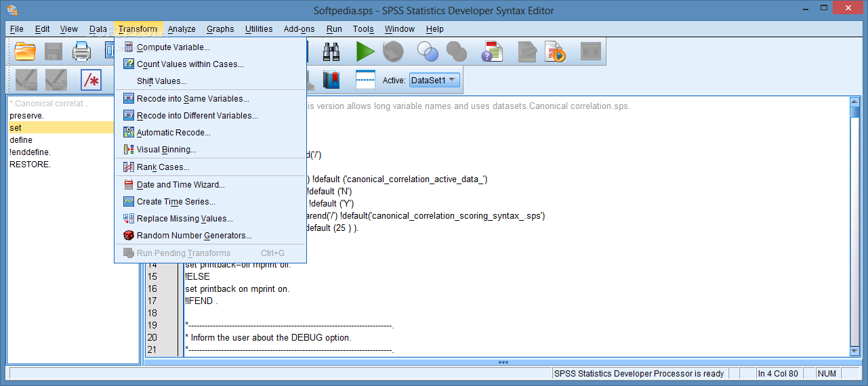The width and height of the screenshot is (868, 386).
Task: Click the dotted line breakpoint icon
Action: tap(366, 80)
